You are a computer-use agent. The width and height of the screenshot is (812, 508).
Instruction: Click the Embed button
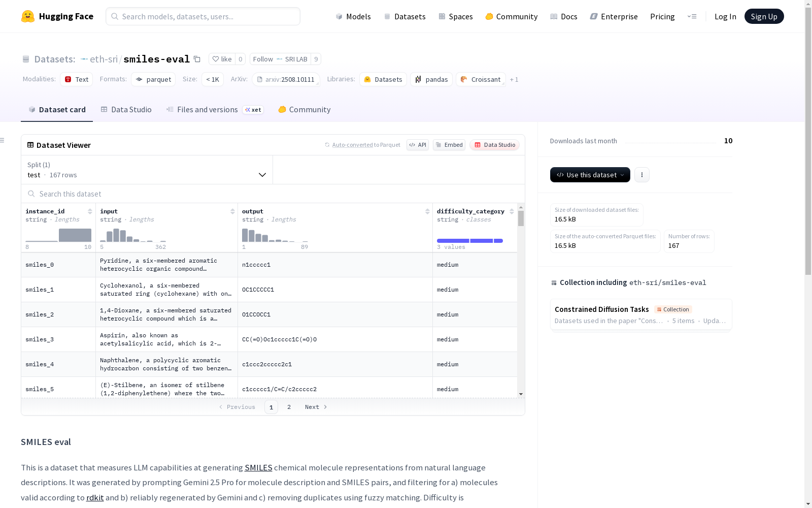coord(449,145)
